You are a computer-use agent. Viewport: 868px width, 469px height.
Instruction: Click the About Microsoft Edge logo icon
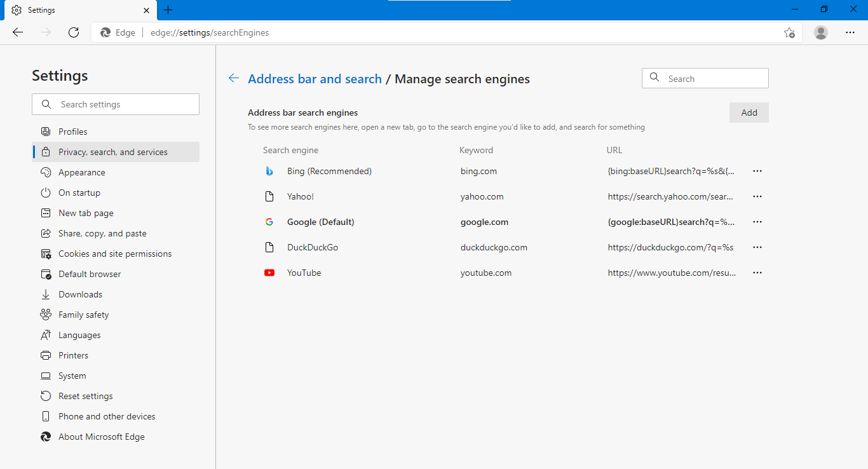click(x=46, y=437)
